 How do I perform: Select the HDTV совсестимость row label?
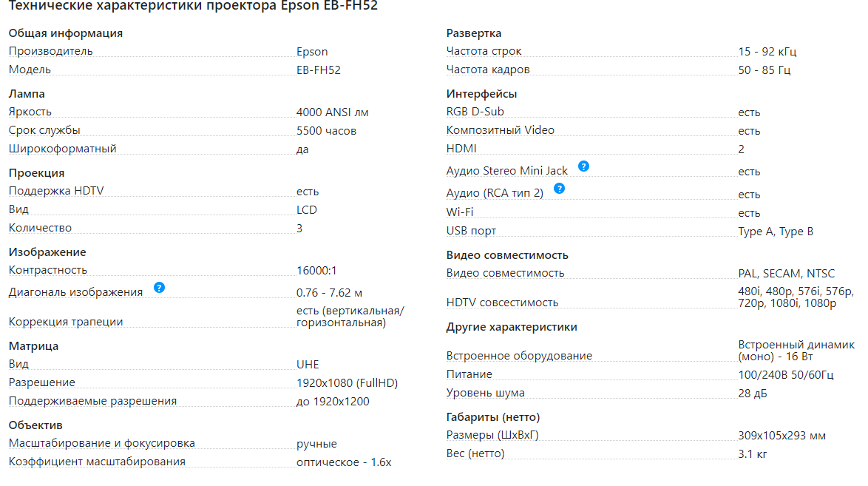(502, 303)
